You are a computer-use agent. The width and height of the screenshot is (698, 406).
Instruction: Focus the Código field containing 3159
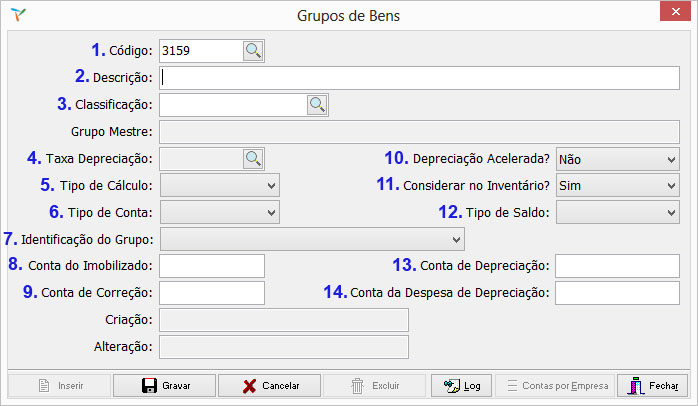[x=201, y=51]
